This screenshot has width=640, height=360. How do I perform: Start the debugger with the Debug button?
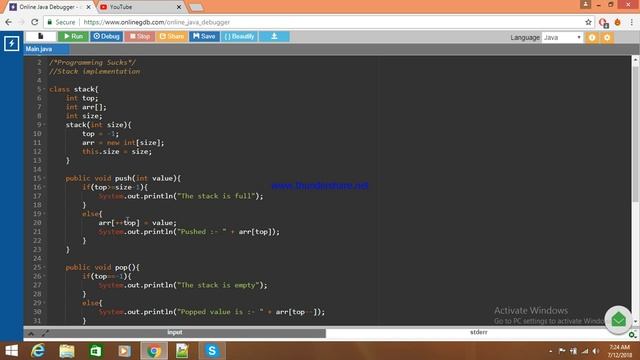coord(107,36)
